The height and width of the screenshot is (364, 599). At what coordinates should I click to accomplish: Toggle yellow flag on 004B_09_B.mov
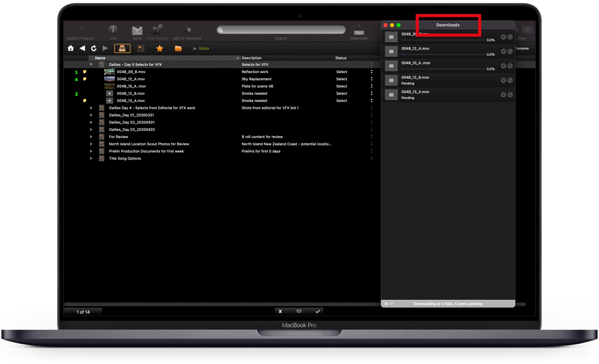tap(85, 72)
